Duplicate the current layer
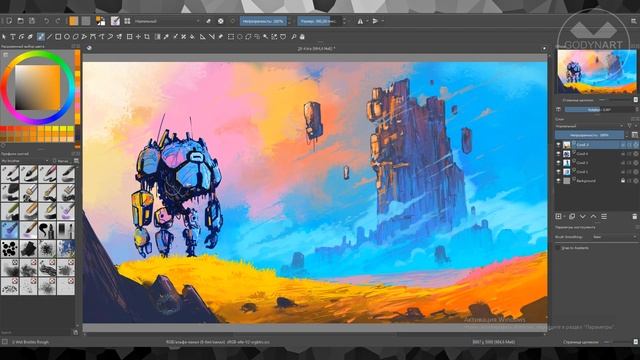Viewport: 640px width, 360px height. 572,216
